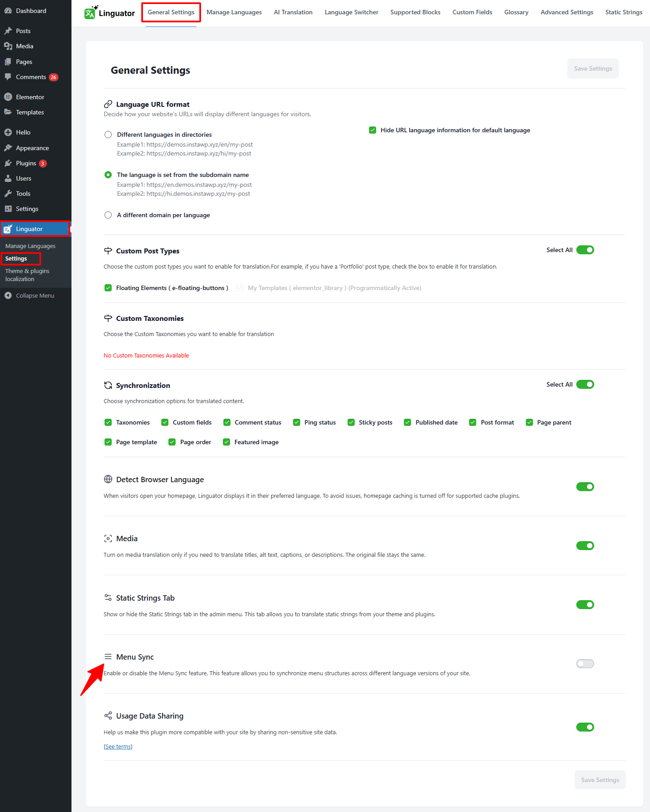Open the Glossary tab
The height and width of the screenshot is (812, 650).
(x=516, y=13)
